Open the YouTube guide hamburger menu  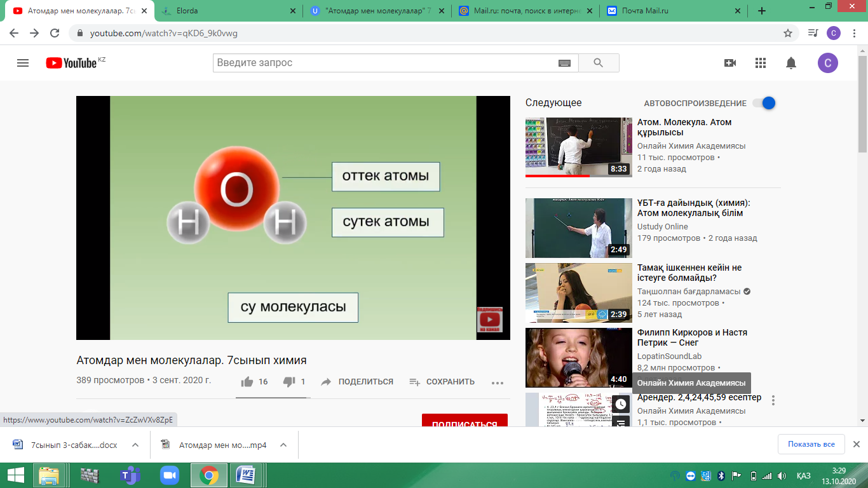23,63
